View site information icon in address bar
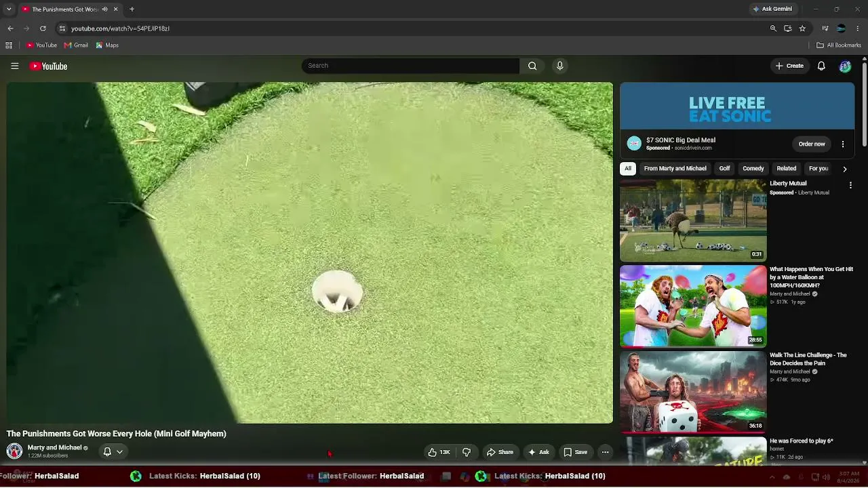The image size is (868, 488). [x=62, y=28]
